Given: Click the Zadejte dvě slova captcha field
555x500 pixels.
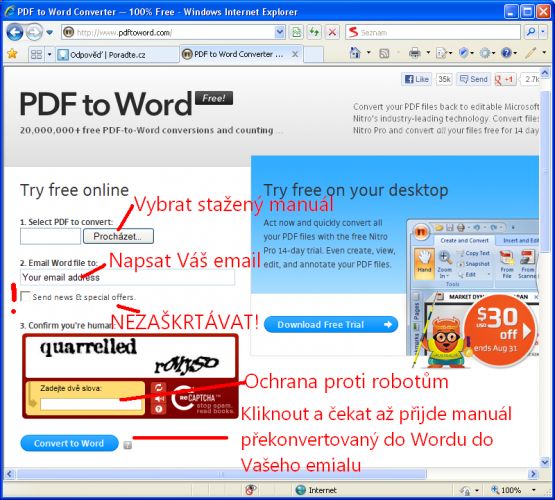Looking at the screenshot, I should tap(91, 404).
